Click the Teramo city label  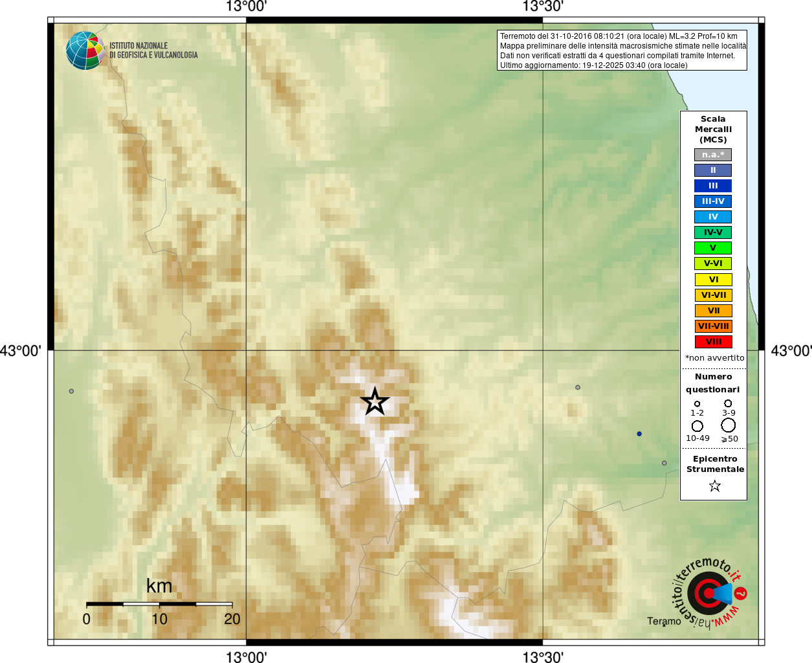tap(664, 621)
